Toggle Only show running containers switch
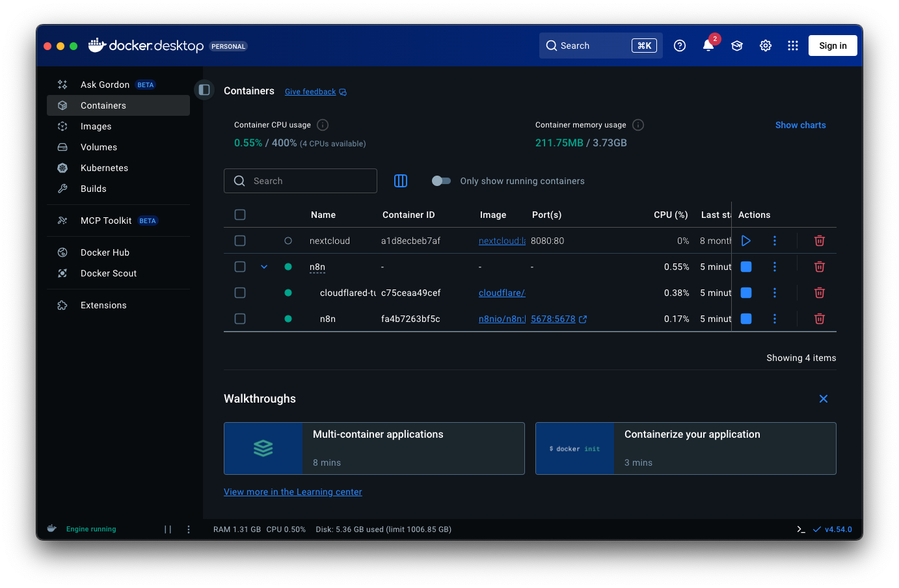The width and height of the screenshot is (899, 588). pyautogui.click(x=441, y=181)
